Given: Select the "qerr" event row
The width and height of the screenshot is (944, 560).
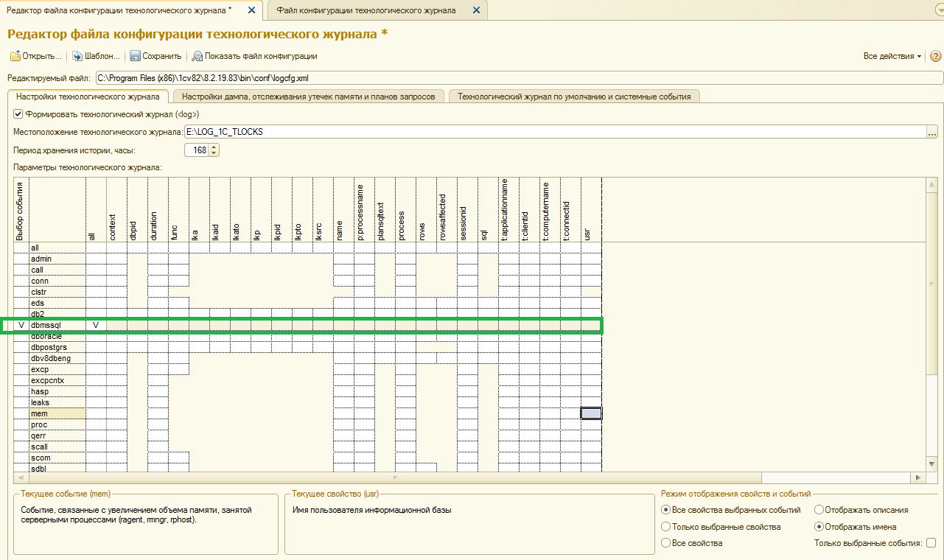Looking at the screenshot, I should tap(57, 435).
